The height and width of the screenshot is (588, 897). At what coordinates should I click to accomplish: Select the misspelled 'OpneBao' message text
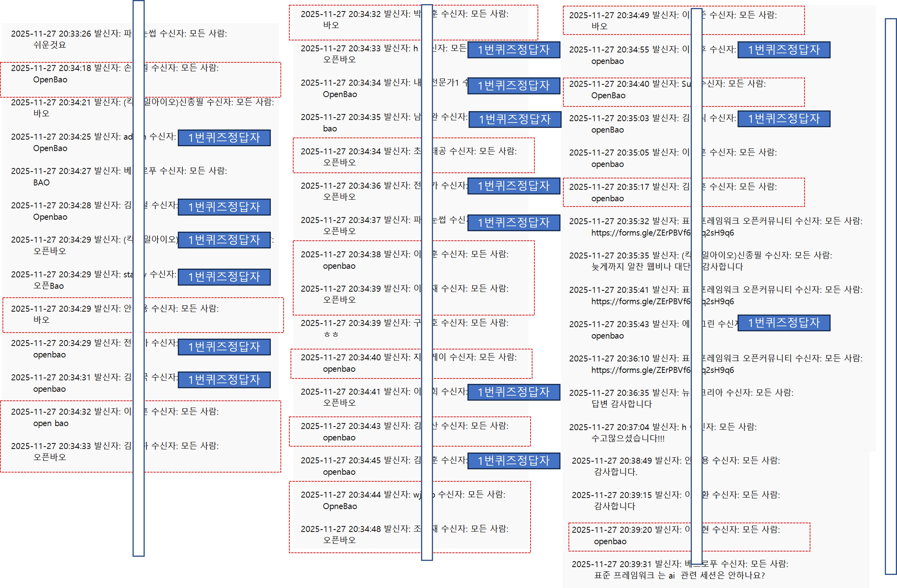tap(340, 506)
